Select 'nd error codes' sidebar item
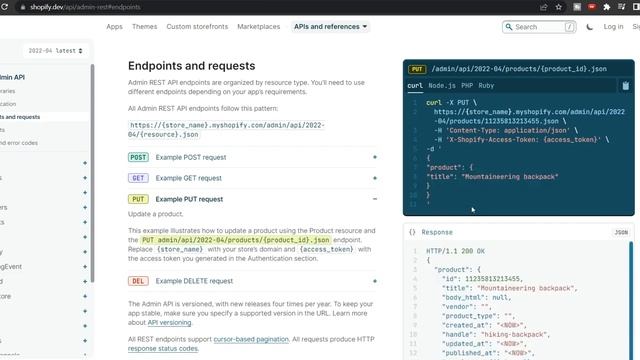 pyautogui.click(x=19, y=143)
